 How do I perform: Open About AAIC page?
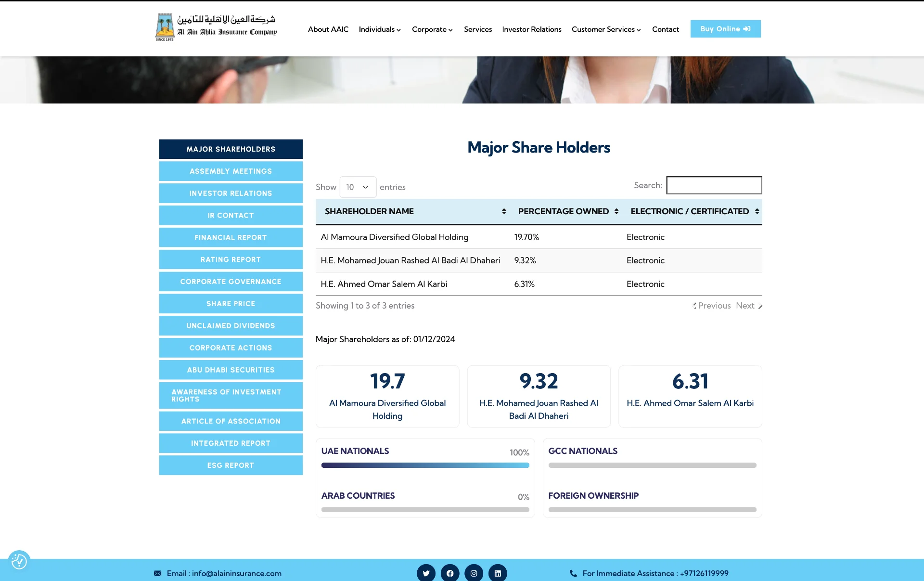click(328, 29)
